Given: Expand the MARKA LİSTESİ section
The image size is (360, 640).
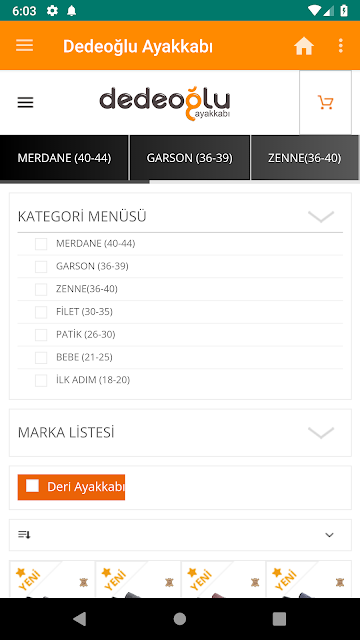Looking at the screenshot, I should click(x=321, y=432).
